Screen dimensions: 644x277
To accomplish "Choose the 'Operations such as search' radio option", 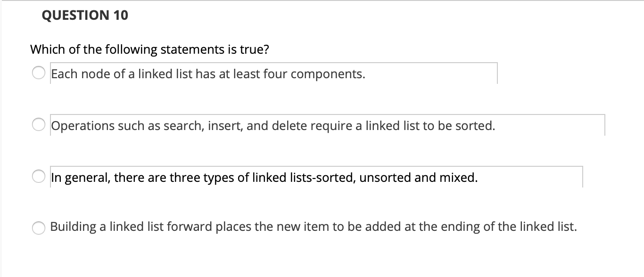I will click(x=39, y=126).
